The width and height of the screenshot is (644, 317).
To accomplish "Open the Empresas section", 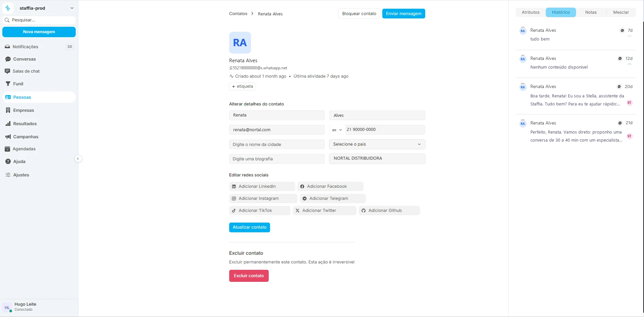I will point(39,110).
